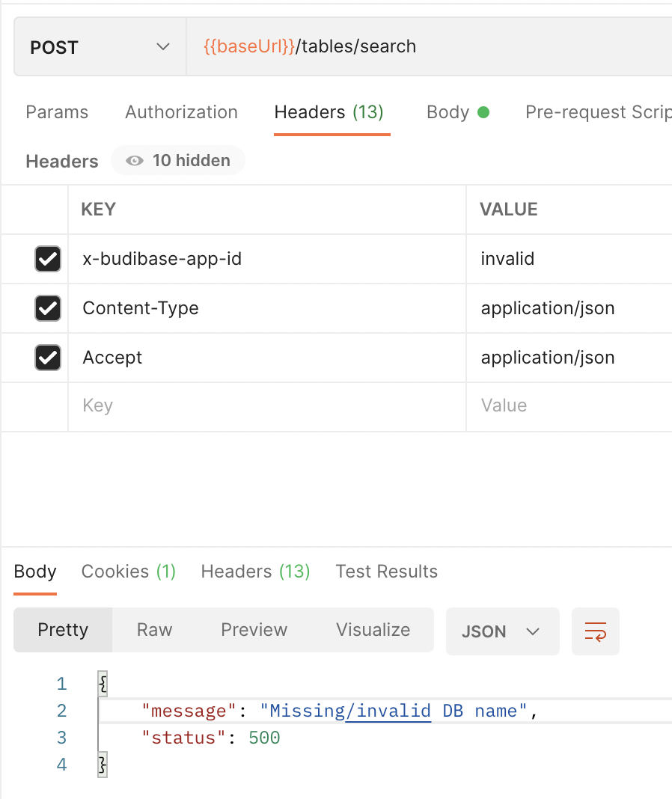Collapse the response JSON at line 1

pos(102,683)
